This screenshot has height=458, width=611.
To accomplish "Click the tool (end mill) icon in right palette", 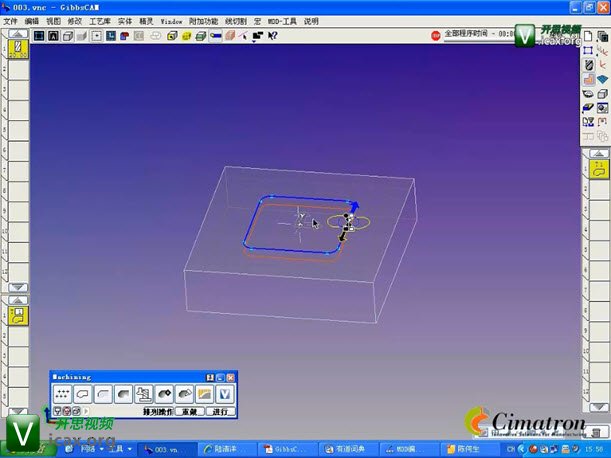I will click(x=589, y=65).
